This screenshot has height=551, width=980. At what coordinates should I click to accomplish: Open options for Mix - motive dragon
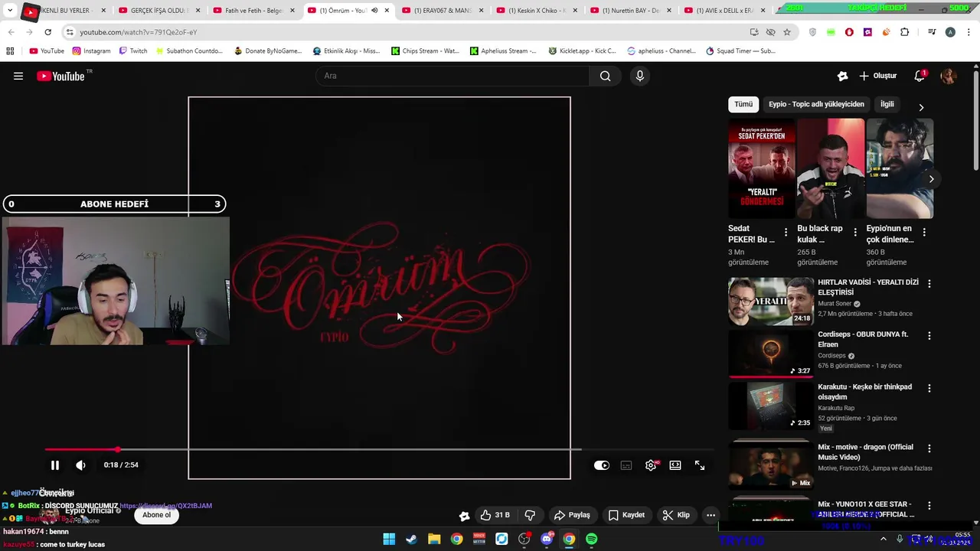click(x=929, y=448)
